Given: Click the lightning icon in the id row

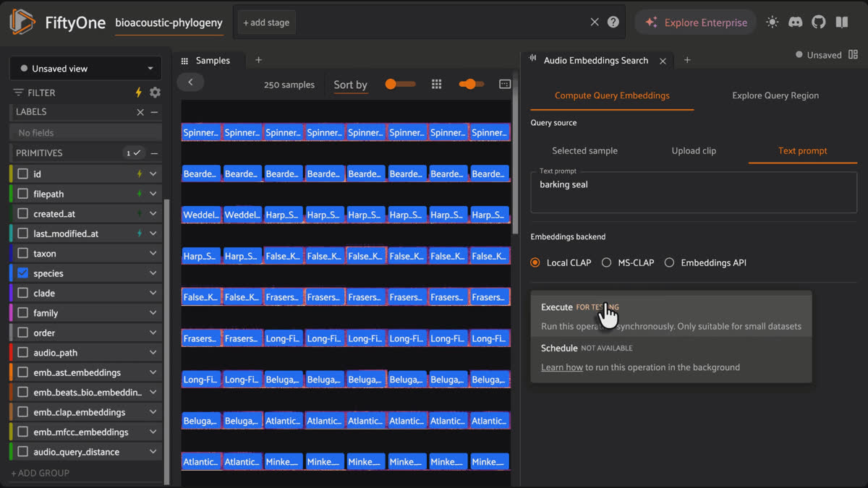Looking at the screenshot, I should pos(140,174).
